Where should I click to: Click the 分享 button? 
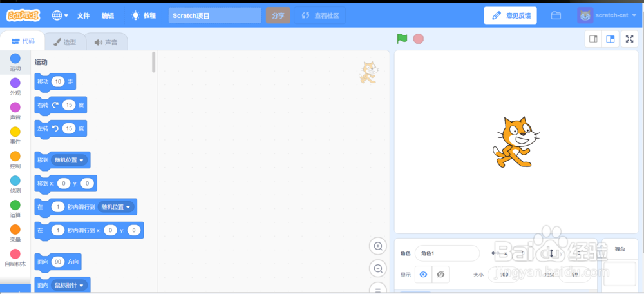(x=278, y=15)
